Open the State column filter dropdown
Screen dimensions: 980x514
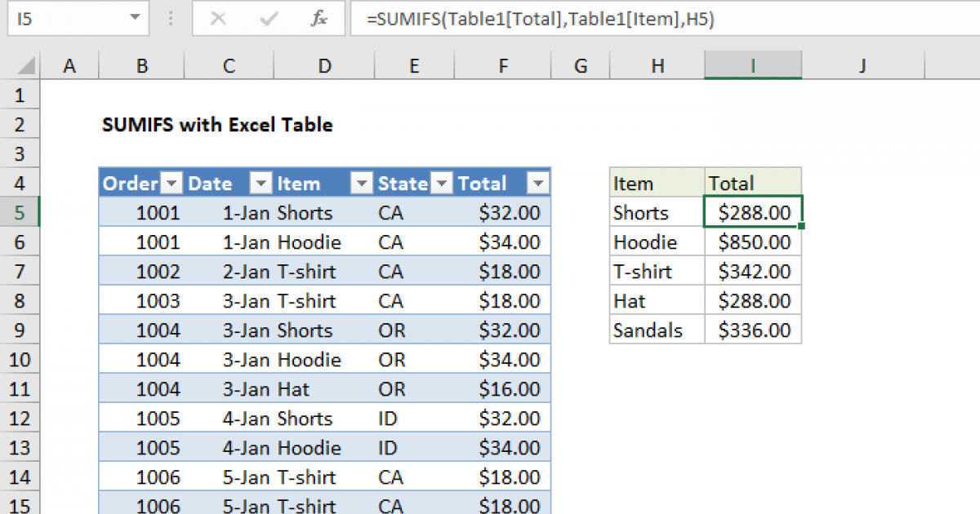pos(442,183)
